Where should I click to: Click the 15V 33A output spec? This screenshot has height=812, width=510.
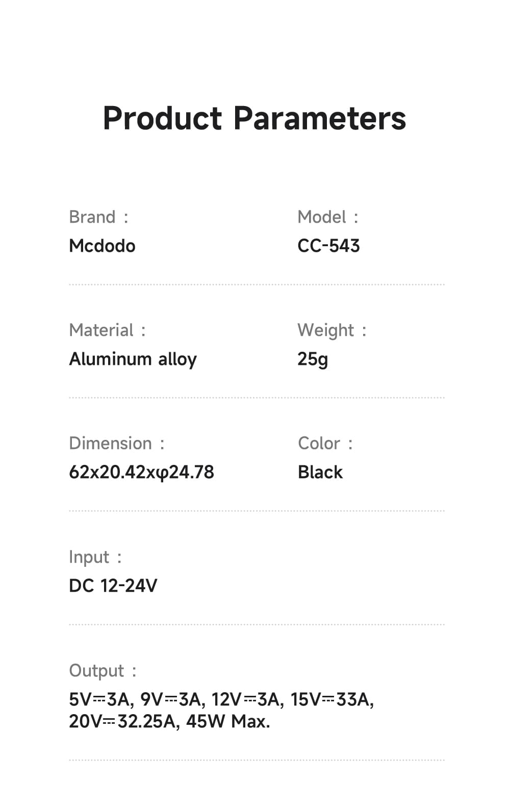(331, 699)
